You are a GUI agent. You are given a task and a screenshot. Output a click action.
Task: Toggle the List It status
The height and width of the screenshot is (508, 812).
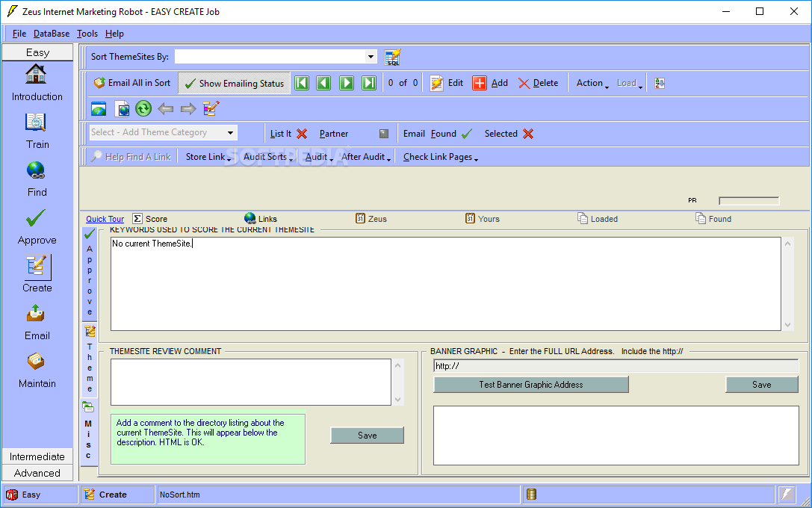click(288, 134)
